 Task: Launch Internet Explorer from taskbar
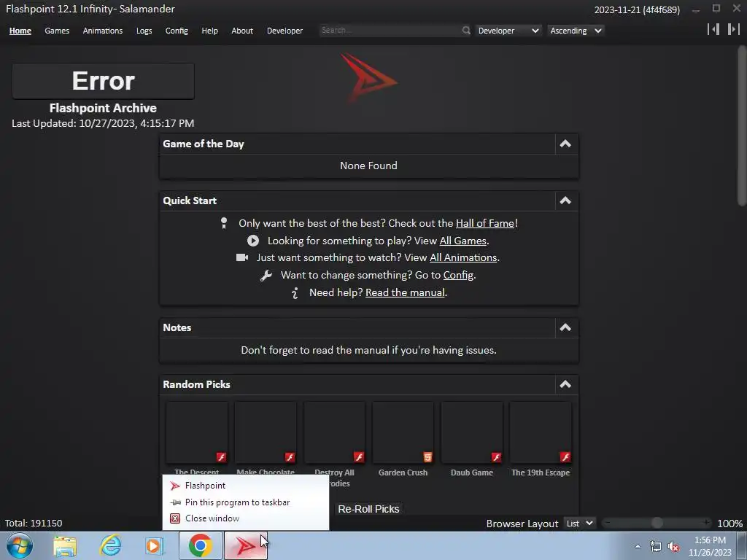coord(111,545)
